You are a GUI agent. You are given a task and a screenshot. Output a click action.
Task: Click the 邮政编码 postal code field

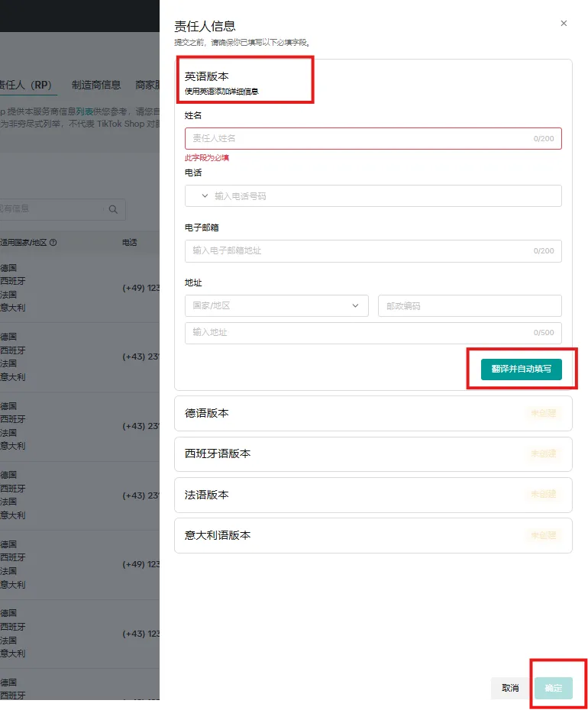470,305
